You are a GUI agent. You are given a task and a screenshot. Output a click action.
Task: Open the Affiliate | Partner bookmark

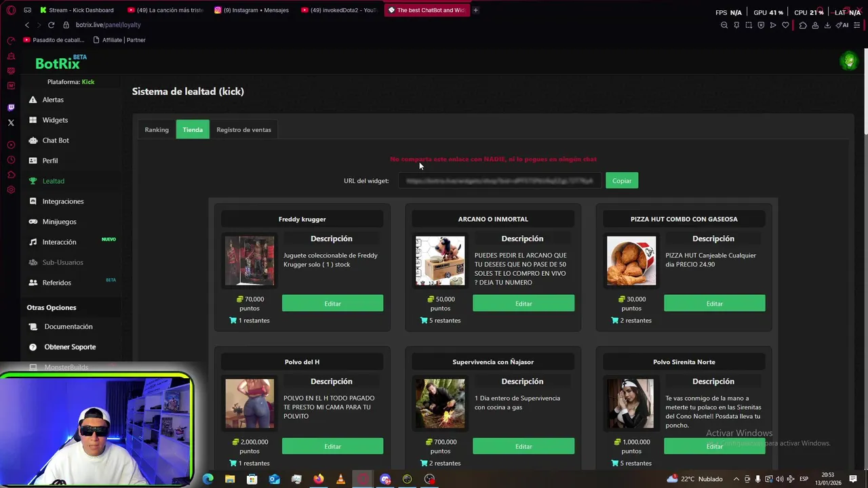click(x=119, y=40)
